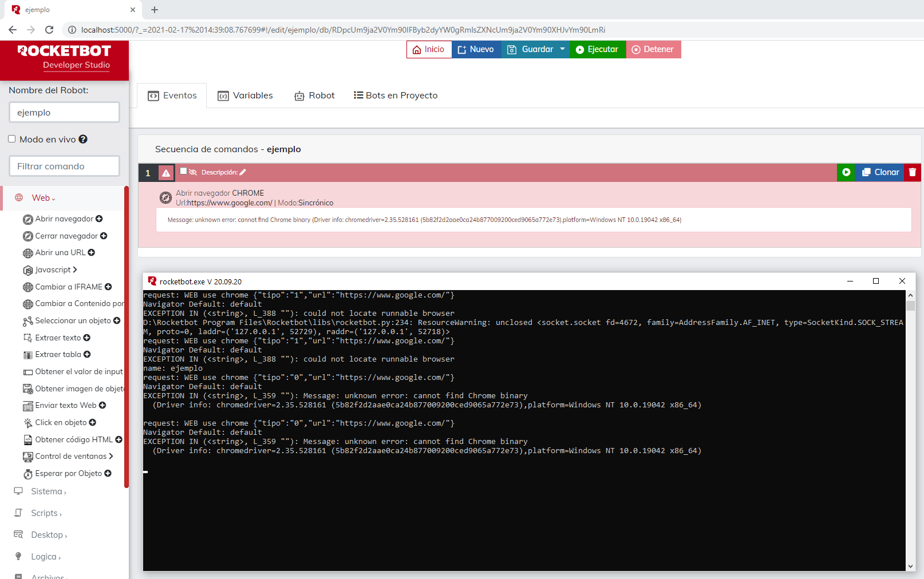Click the warning triangle icon on command 1

[x=166, y=173]
